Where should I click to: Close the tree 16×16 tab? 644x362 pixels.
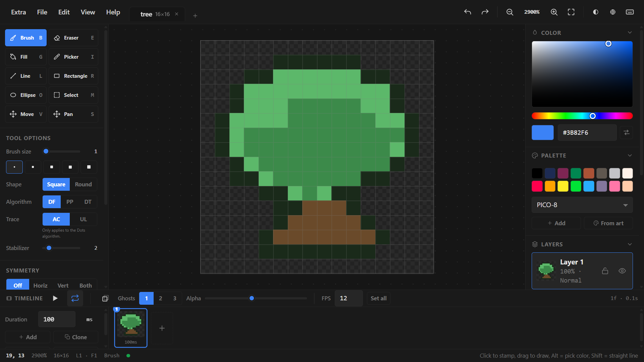pos(176,14)
